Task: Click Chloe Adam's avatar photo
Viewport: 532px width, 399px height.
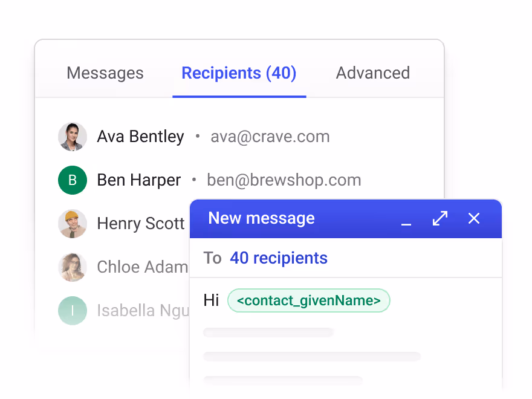Action: coord(73,267)
